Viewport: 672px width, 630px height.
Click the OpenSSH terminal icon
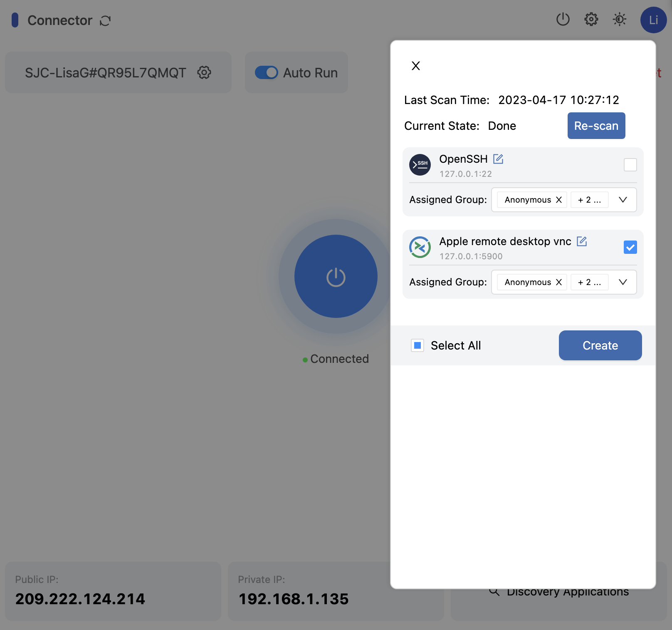420,165
